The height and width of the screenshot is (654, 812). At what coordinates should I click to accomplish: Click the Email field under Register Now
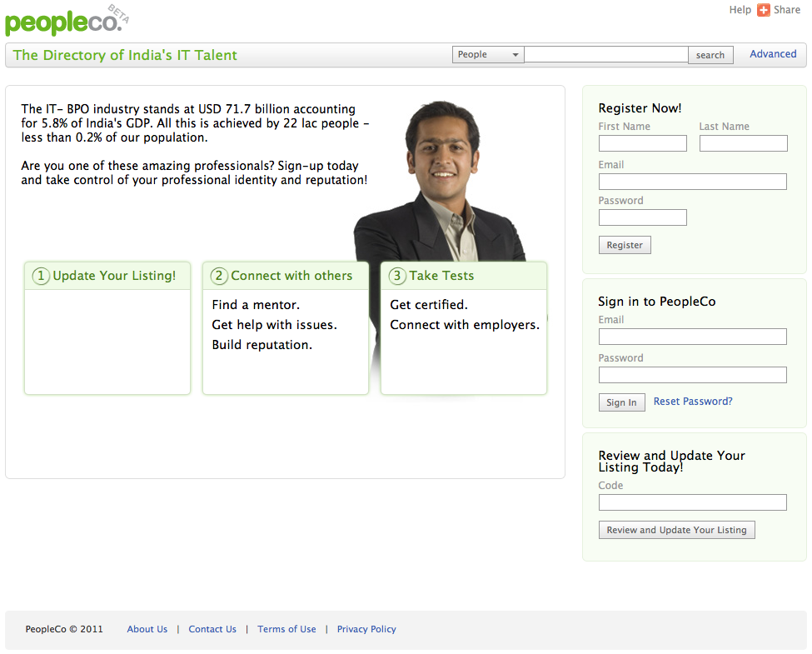(x=692, y=182)
